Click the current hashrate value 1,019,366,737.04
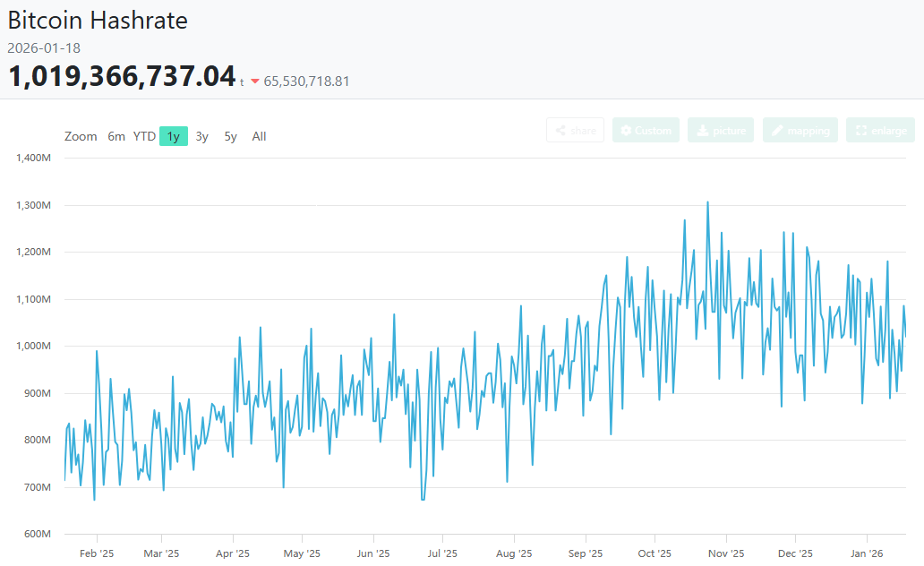Image resolution: width=924 pixels, height=566 pixels. [x=122, y=76]
